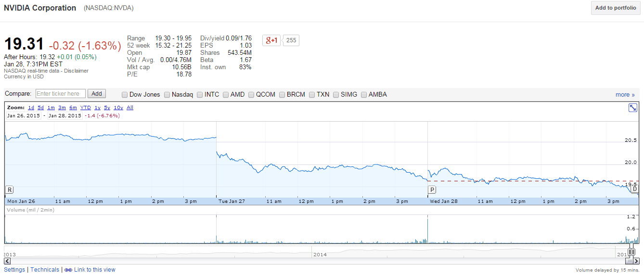The height and width of the screenshot is (276, 644).
Task: Set chart zoom to All
Action: point(130,108)
